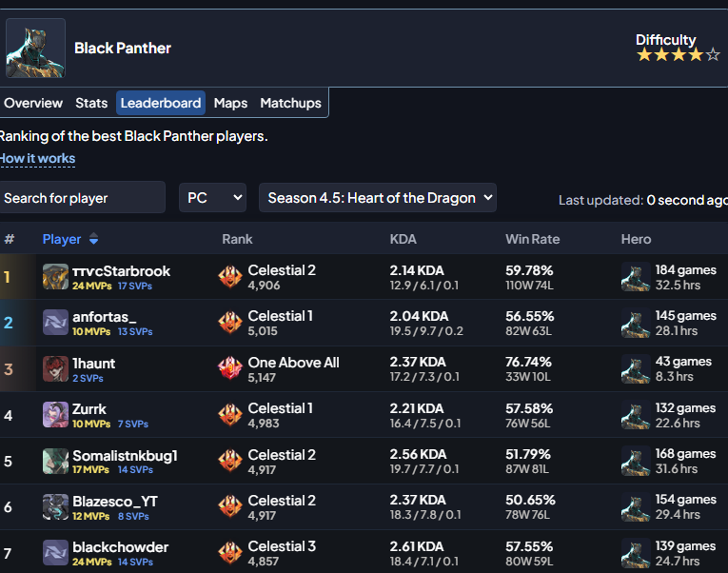728x573 pixels.
Task: Select the Leaderboard tab
Action: point(161,103)
